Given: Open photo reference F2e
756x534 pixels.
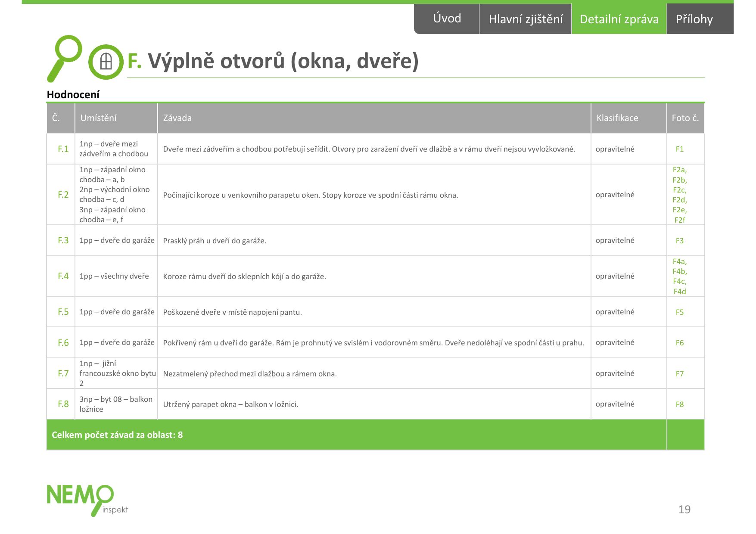Looking at the screenshot, I should click(679, 210).
